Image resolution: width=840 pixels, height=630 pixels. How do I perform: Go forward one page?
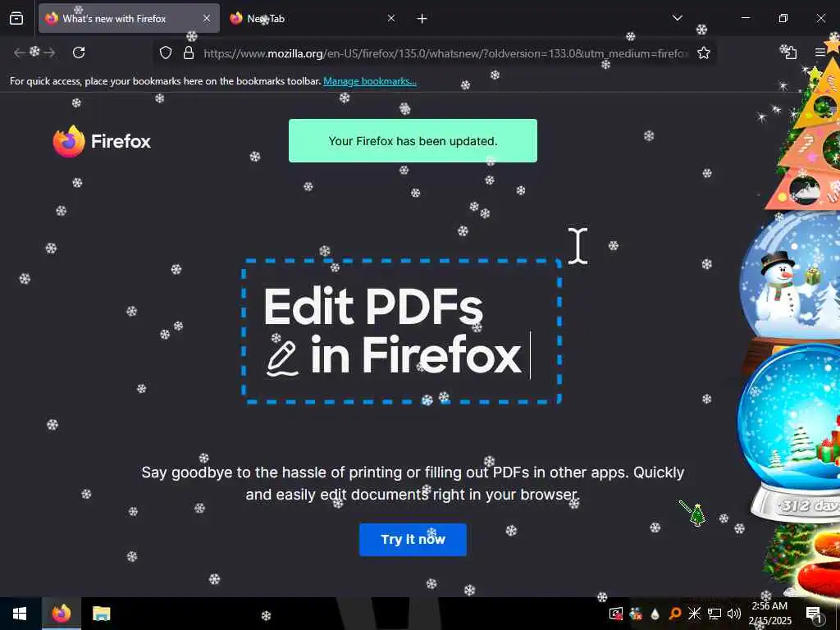pyautogui.click(x=49, y=52)
